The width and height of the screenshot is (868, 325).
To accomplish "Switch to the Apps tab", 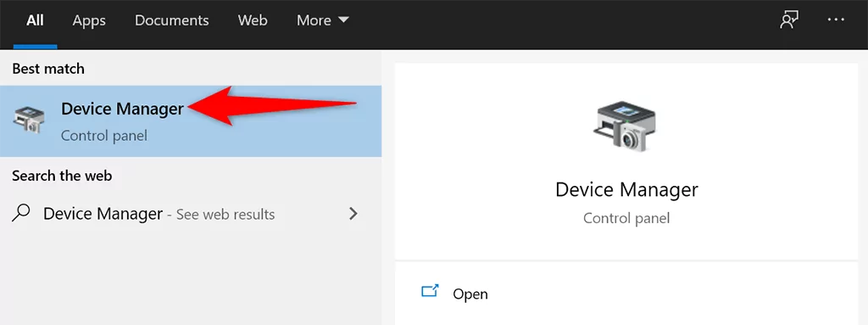I will pos(89,20).
